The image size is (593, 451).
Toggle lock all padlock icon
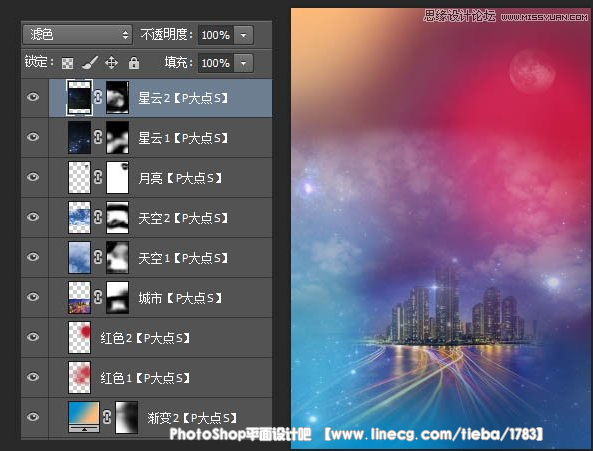click(134, 63)
